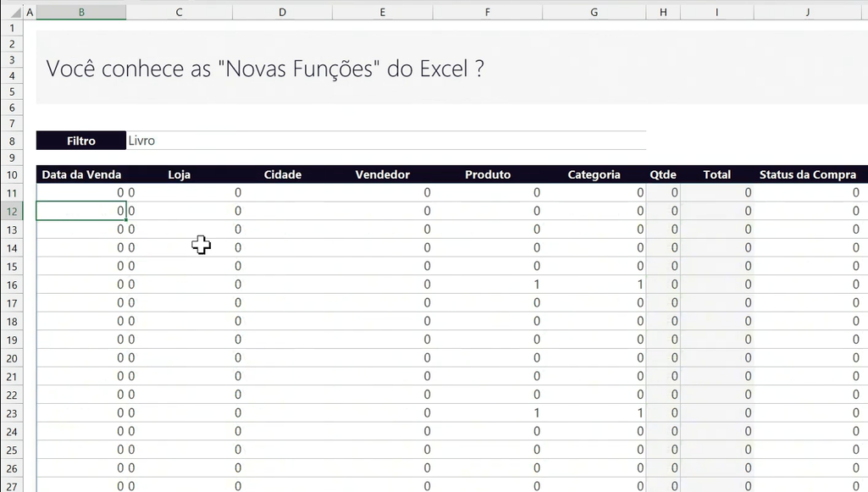The image size is (868, 492).
Task: Select row 8 header
Action: click(x=12, y=141)
